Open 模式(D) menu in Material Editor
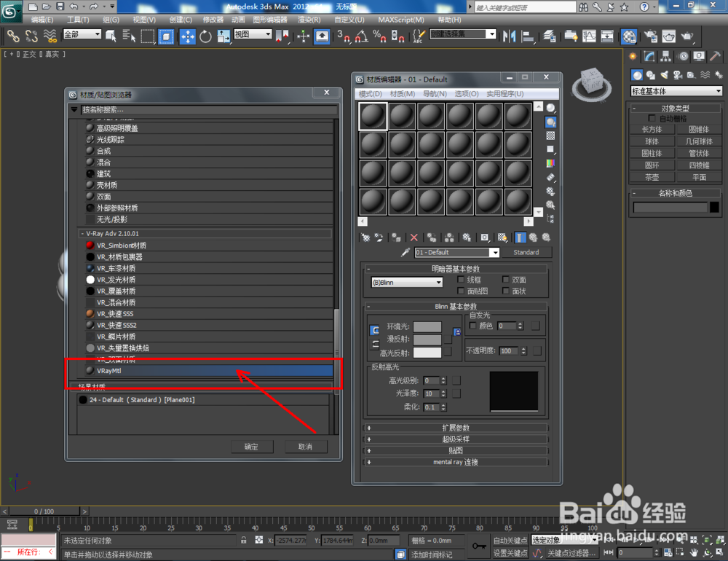Viewport: 728px width, 561px height. pos(370,94)
